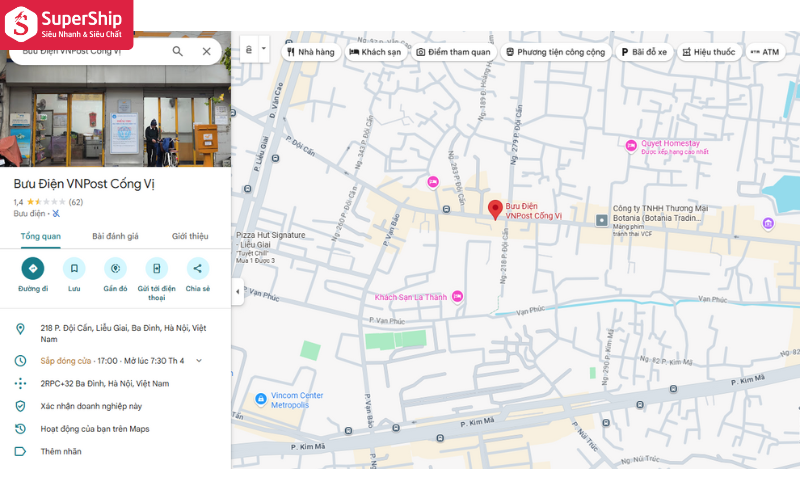Click the clock icon beside opening hours

pos(20,361)
